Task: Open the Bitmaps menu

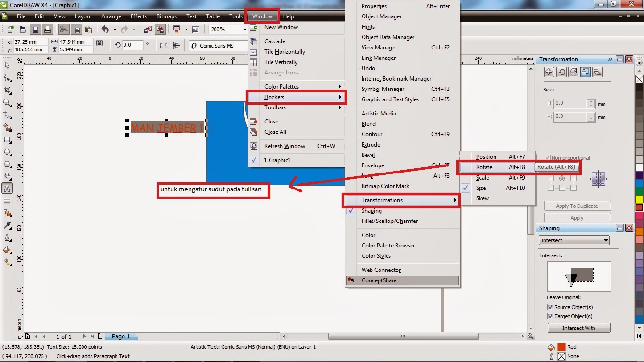Action: click(x=166, y=16)
